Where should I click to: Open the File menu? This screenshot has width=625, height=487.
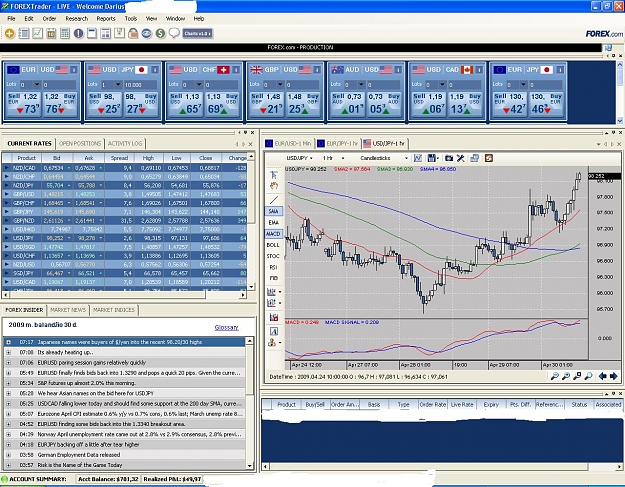tap(11, 18)
